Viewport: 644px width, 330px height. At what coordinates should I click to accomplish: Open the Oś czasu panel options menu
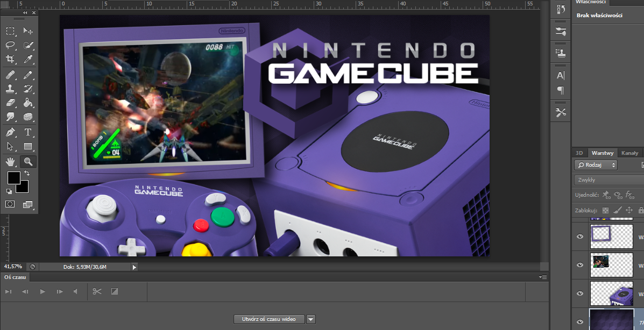[543, 277]
